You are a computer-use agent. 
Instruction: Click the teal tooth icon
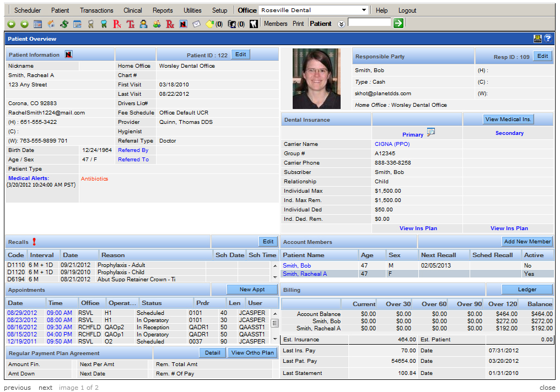pyautogui.click(x=104, y=24)
